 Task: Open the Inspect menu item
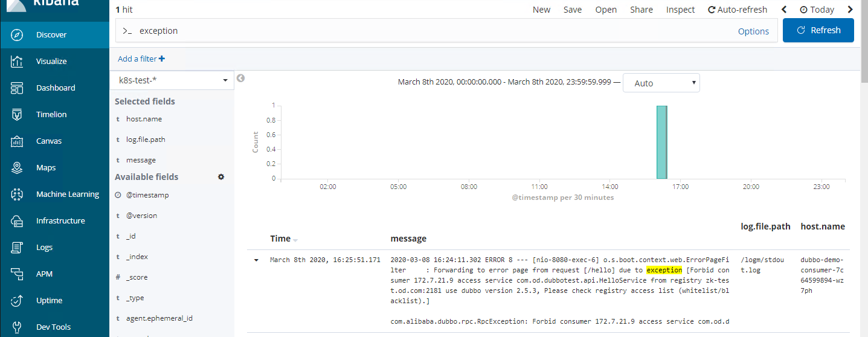pos(680,10)
